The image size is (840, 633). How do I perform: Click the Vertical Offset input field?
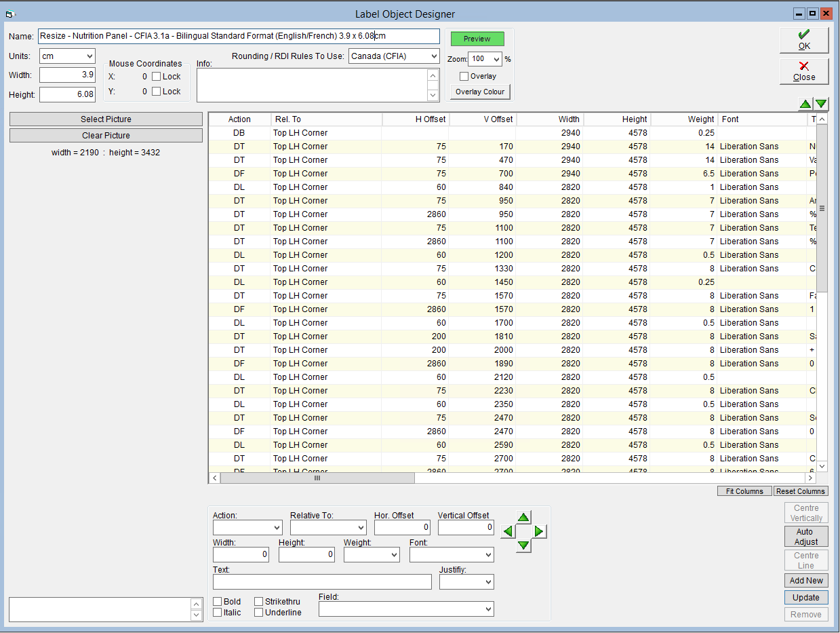pos(466,527)
